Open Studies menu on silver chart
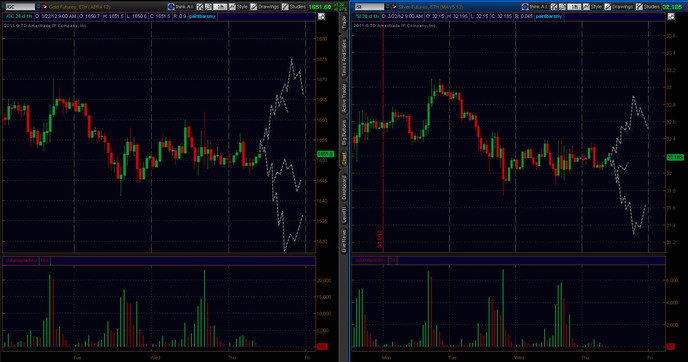Screen dimensions: 688x362 click(x=648, y=7)
